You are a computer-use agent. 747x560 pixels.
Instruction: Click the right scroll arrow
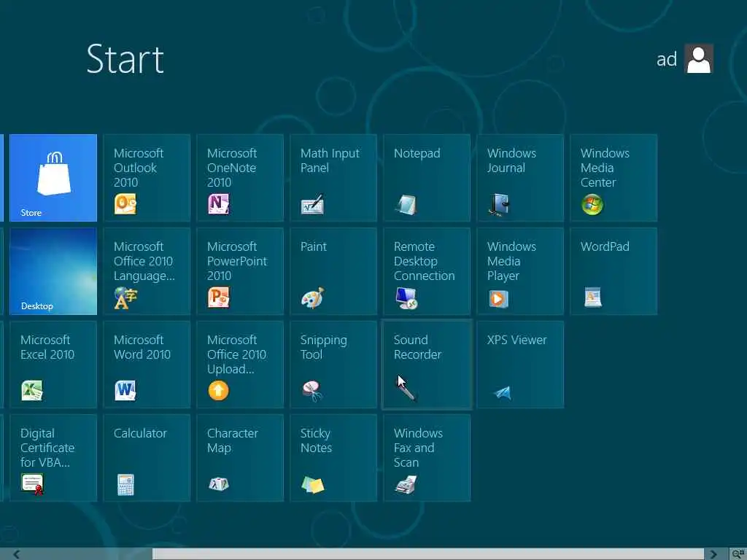713,554
